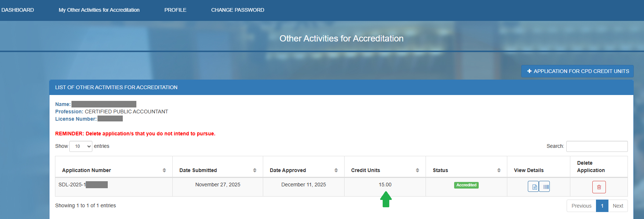Expand the Show entries count dropdown
644x219 pixels.
coord(81,146)
